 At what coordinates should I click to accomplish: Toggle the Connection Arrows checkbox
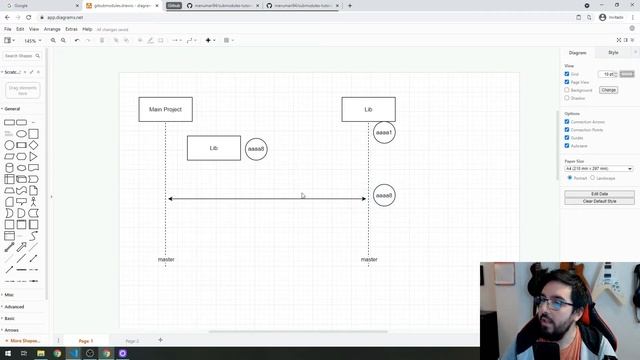(x=567, y=122)
